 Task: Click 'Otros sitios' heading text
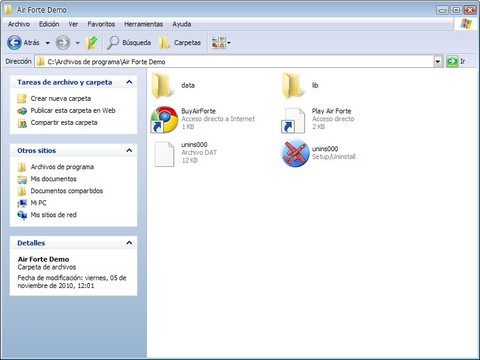pos(37,151)
